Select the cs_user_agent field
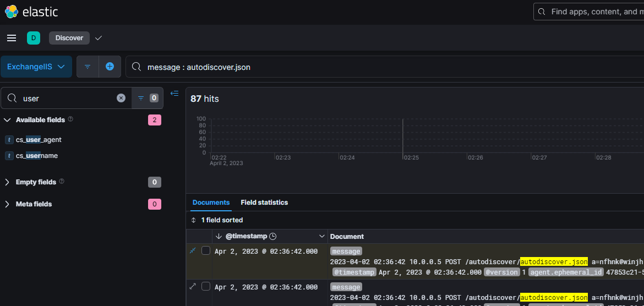 tap(39, 140)
